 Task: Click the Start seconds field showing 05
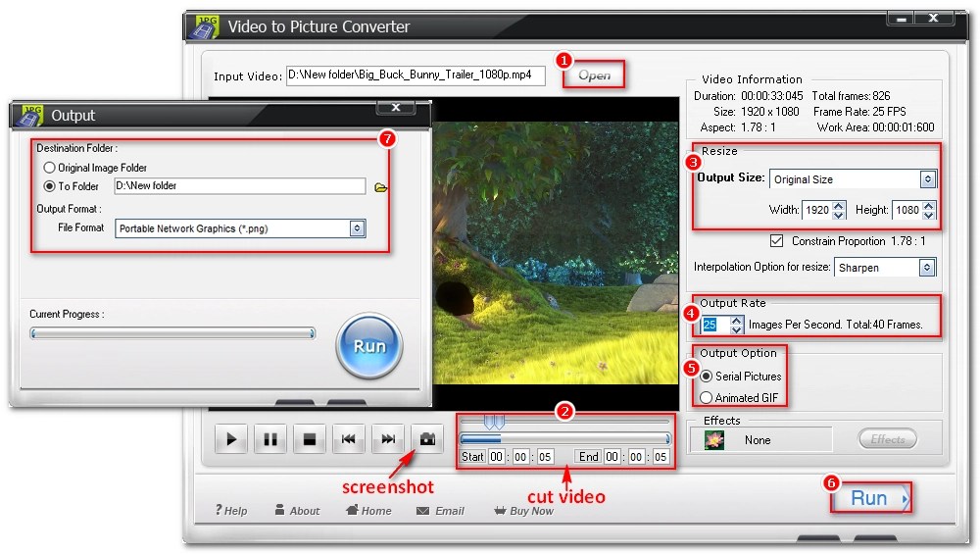(x=545, y=457)
